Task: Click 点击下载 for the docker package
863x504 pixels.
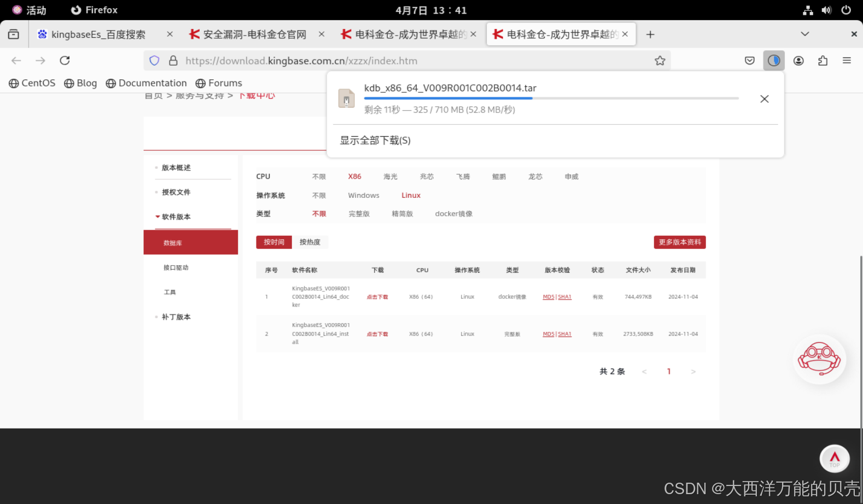Action: [x=377, y=297]
